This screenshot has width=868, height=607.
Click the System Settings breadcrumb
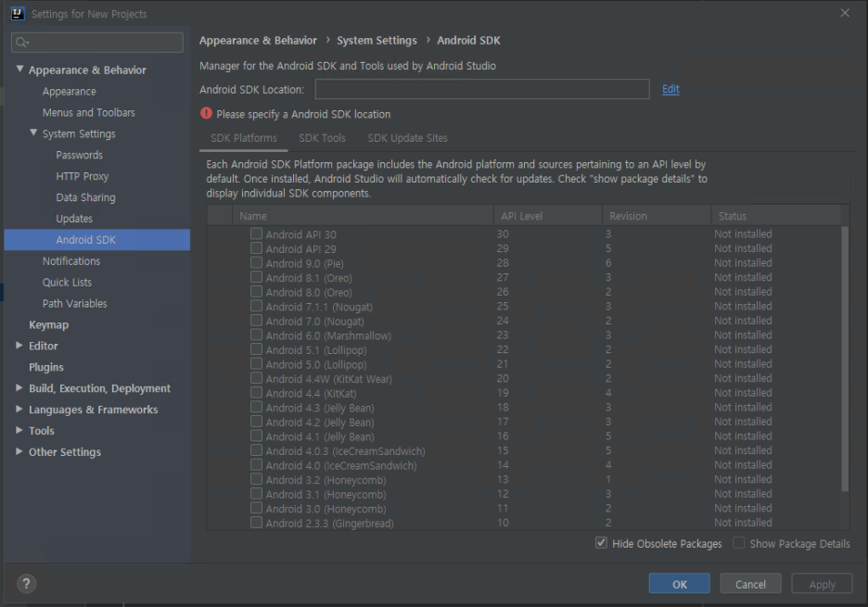point(377,41)
